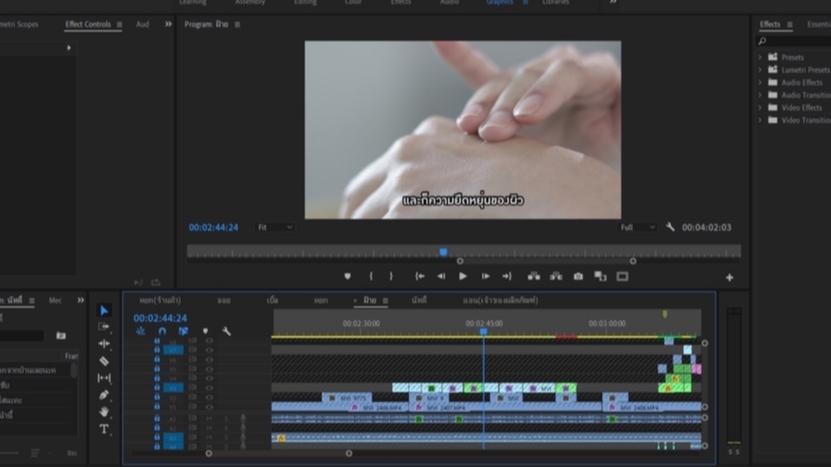Screen dimensions: 831x467
Task: Click the Lift button
Action: [x=534, y=276]
